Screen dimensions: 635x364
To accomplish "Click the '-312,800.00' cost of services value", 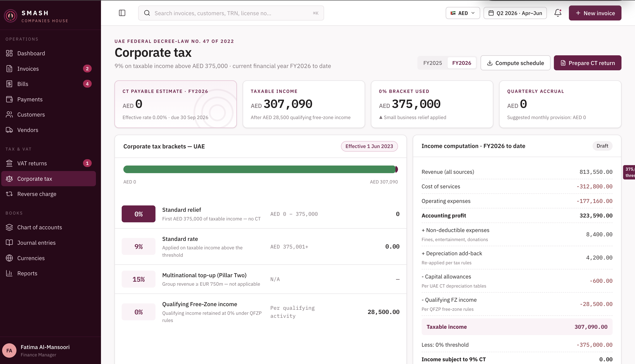I will coord(594,186).
